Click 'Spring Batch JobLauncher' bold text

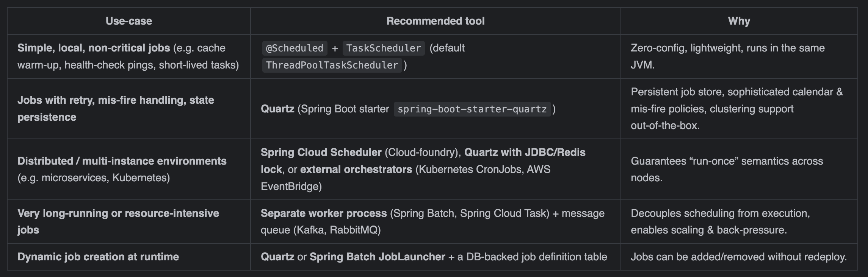[x=377, y=257]
